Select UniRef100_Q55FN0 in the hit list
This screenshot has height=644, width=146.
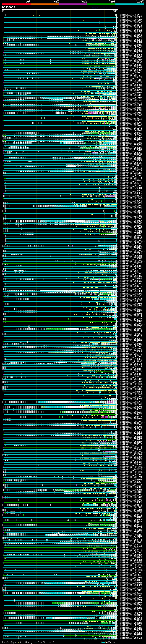click(x=131, y=112)
